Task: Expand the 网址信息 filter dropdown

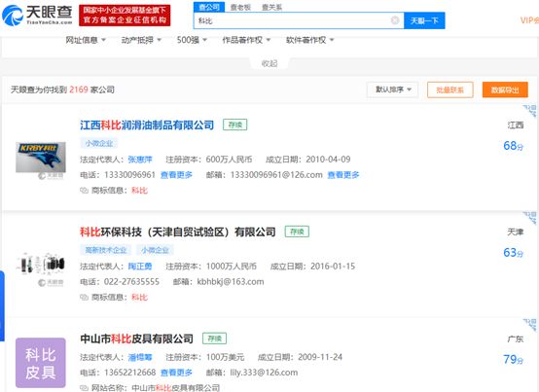Action: [86, 40]
